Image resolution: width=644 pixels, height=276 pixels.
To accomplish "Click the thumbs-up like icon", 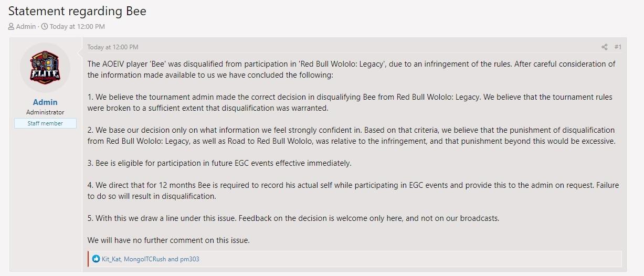I will point(96,259).
